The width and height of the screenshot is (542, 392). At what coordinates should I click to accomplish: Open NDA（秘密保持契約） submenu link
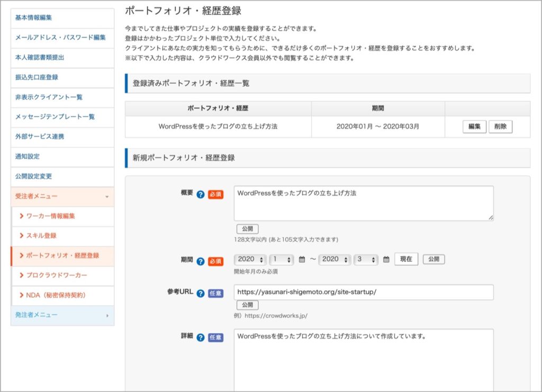coord(63,295)
